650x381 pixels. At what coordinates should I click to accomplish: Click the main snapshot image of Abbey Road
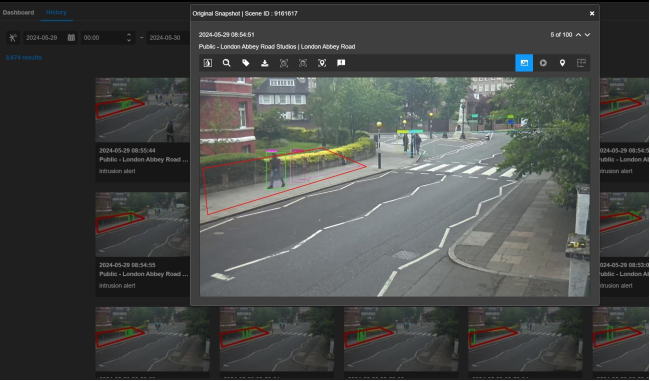[395, 187]
